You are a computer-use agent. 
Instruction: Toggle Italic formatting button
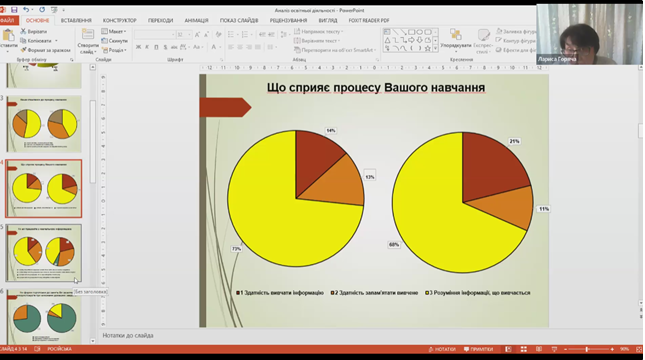pyautogui.click(x=147, y=47)
